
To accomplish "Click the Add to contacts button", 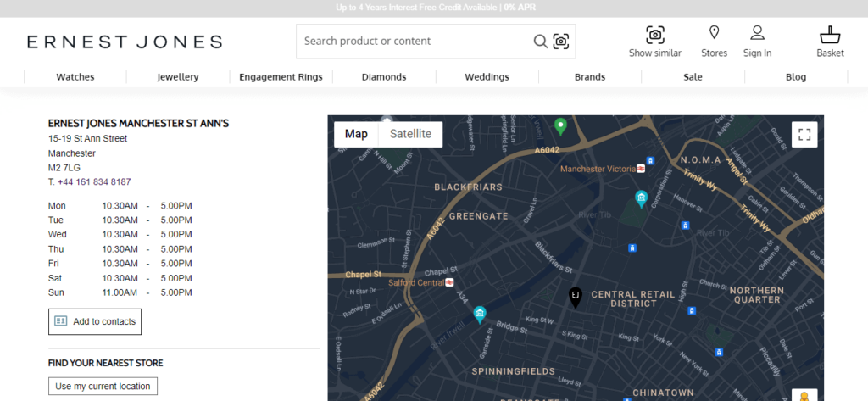I will point(95,322).
